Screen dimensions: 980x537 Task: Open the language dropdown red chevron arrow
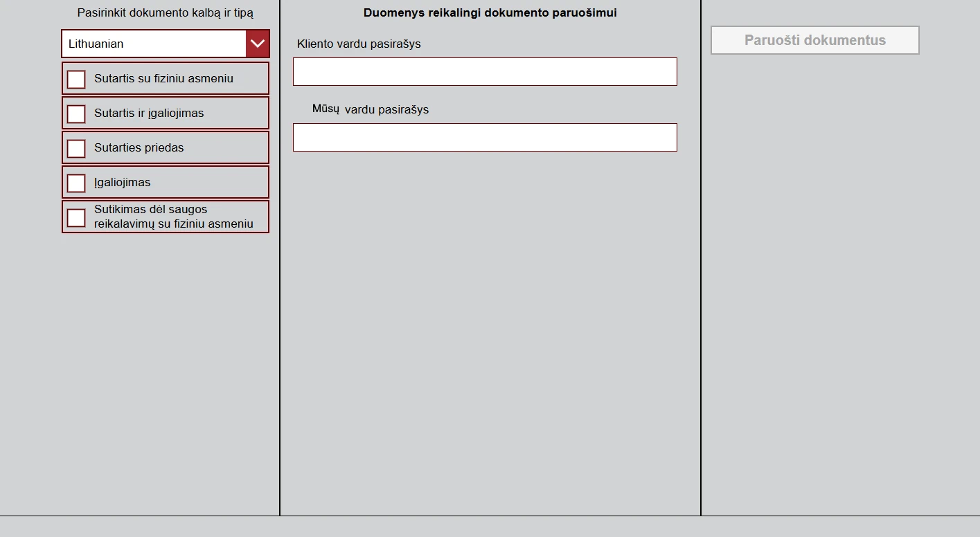coord(257,44)
